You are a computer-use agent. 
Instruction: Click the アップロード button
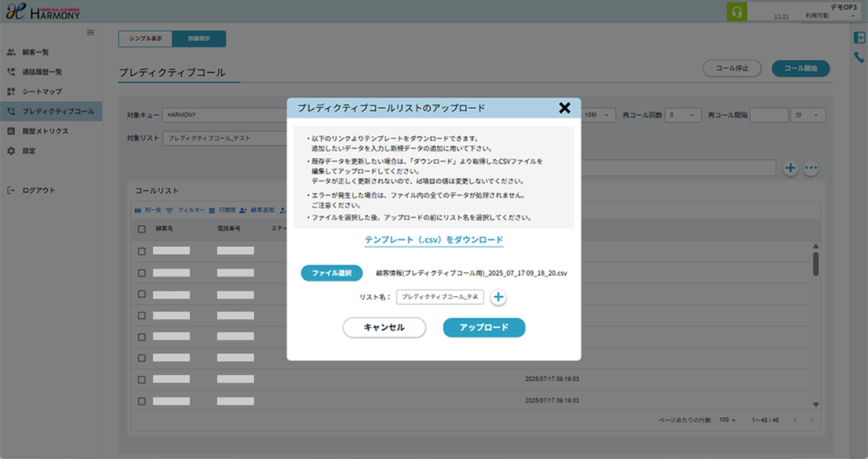coord(484,327)
